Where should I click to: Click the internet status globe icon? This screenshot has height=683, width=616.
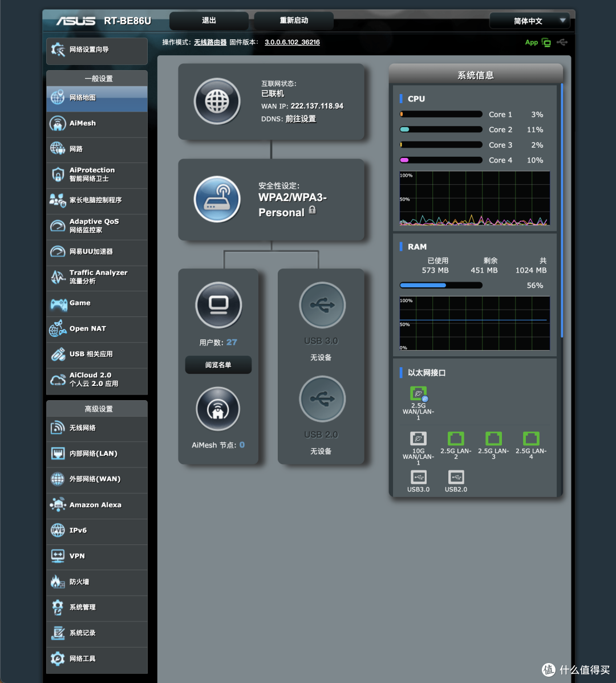tap(217, 101)
